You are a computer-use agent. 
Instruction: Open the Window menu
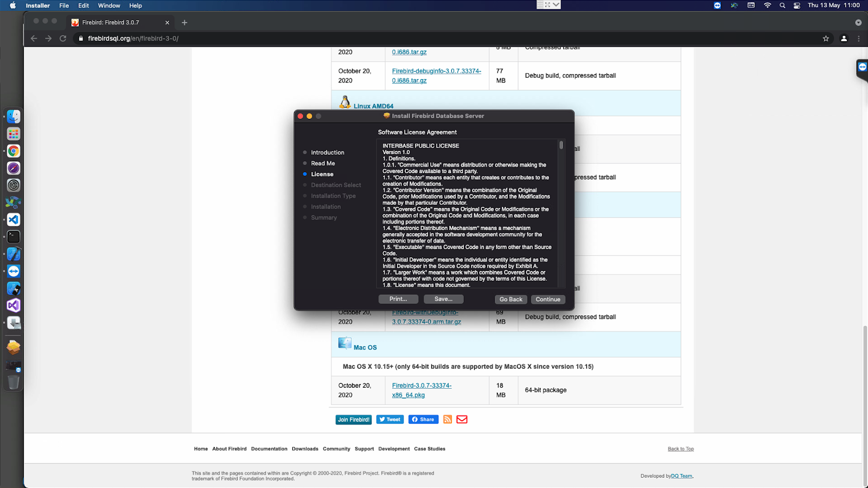(x=109, y=5)
